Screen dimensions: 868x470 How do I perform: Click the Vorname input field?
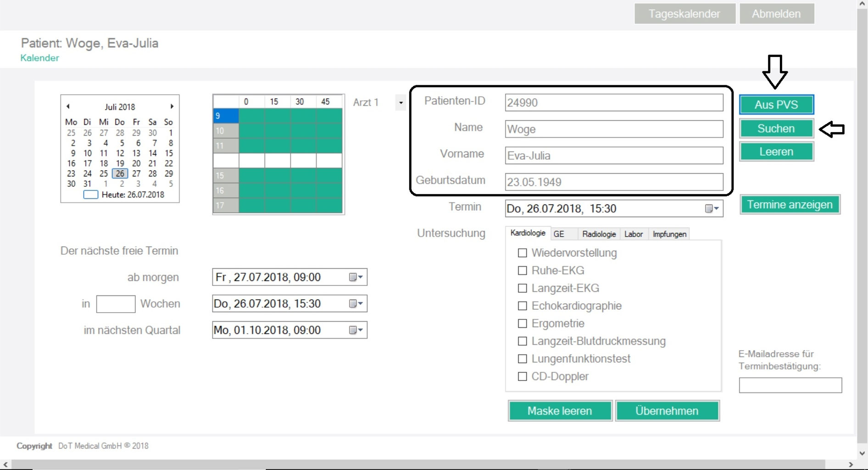[x=614, y=156]
